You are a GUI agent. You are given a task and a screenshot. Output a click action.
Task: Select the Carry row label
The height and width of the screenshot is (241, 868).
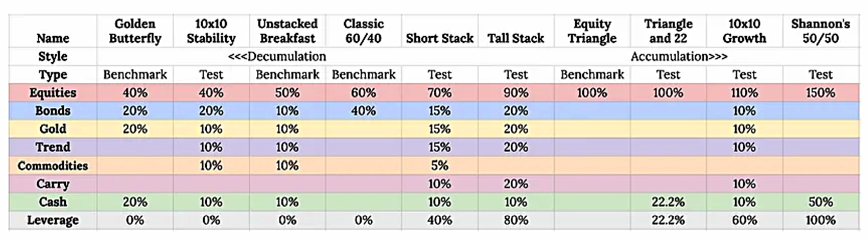tap(53, 184)
